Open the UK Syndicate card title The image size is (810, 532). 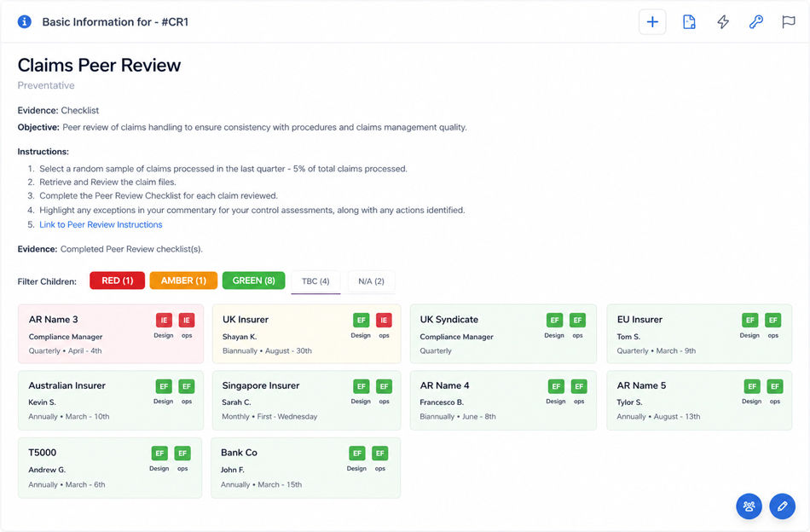pyautogui.click(x=448, y=320)
